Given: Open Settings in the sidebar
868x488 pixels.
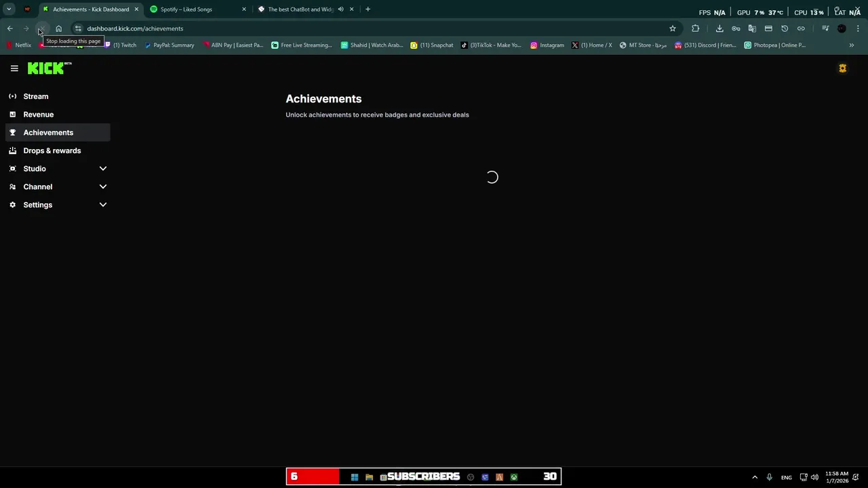Looking at the screenshot, I should pyautogui.click(x=38, y=205).
